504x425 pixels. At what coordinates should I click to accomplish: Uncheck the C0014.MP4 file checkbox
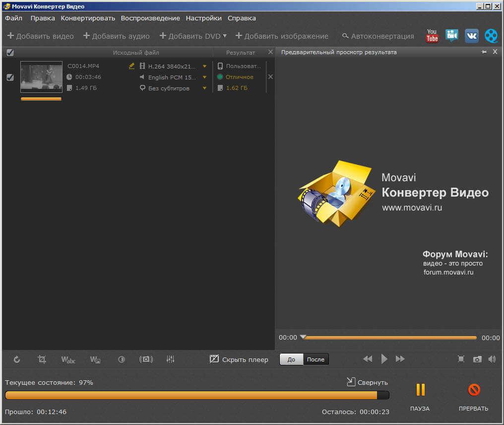pyautogui.click(x=10, y=77)
